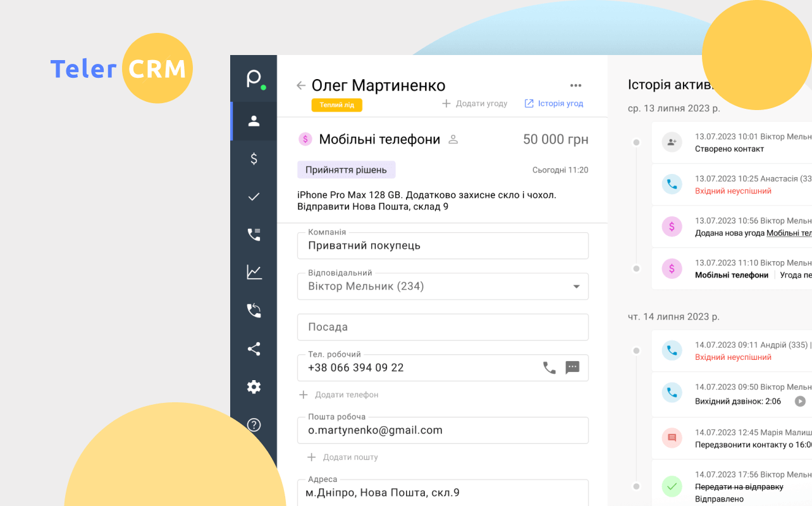The image size is (812, 506).
Task: Click Додати телефон button
Action: [339, 395]
